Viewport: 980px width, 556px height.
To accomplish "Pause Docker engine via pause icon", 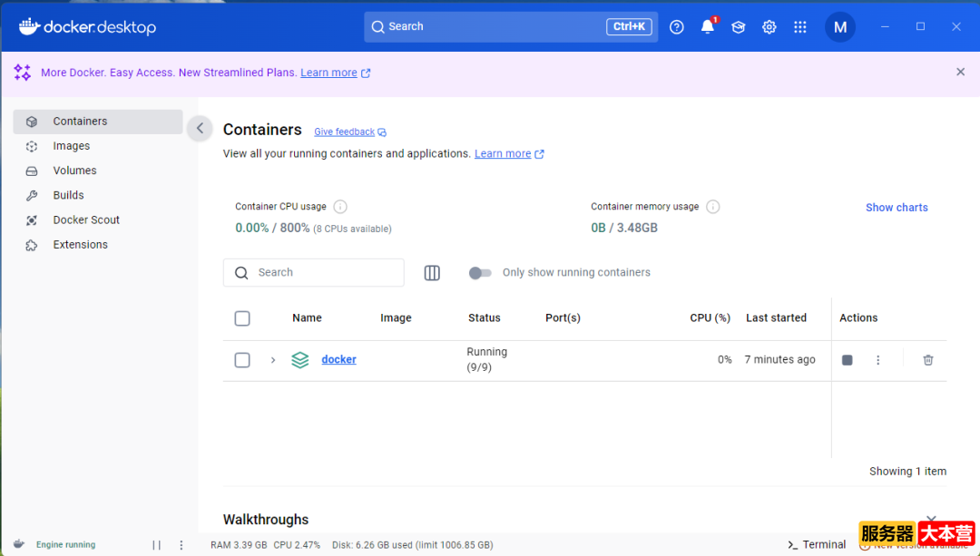I will 156,545.
